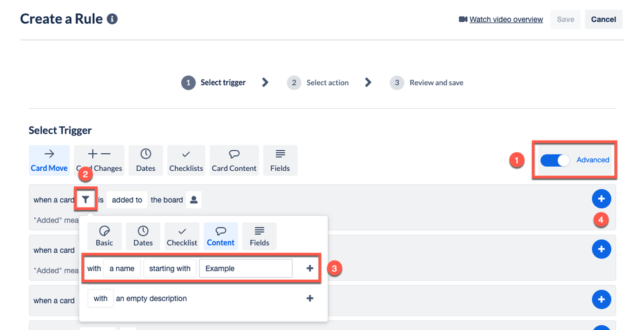
Task: Toggle 'with' option for empty description filter
Action: pyautogui.click(x=101, y=298)
